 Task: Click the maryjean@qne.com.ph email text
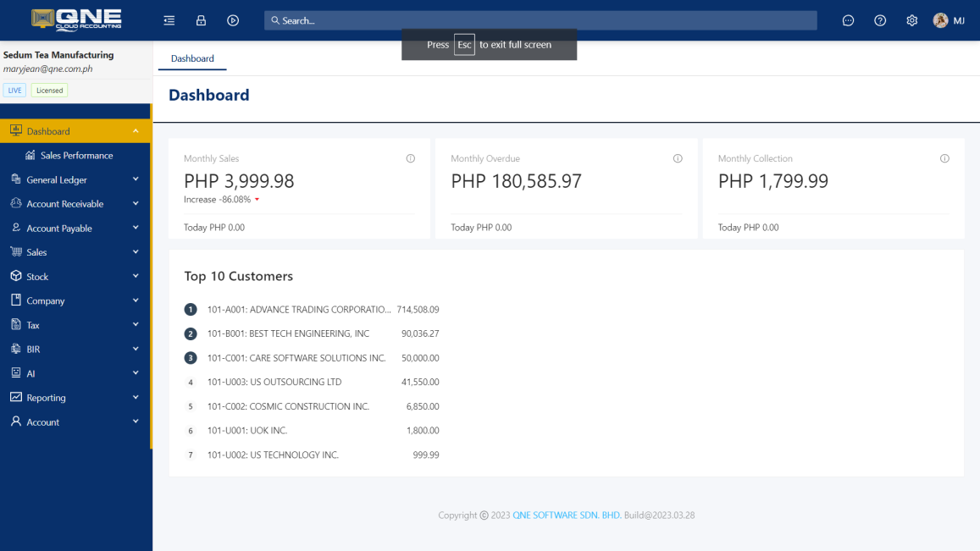click(x=47, y=69)
